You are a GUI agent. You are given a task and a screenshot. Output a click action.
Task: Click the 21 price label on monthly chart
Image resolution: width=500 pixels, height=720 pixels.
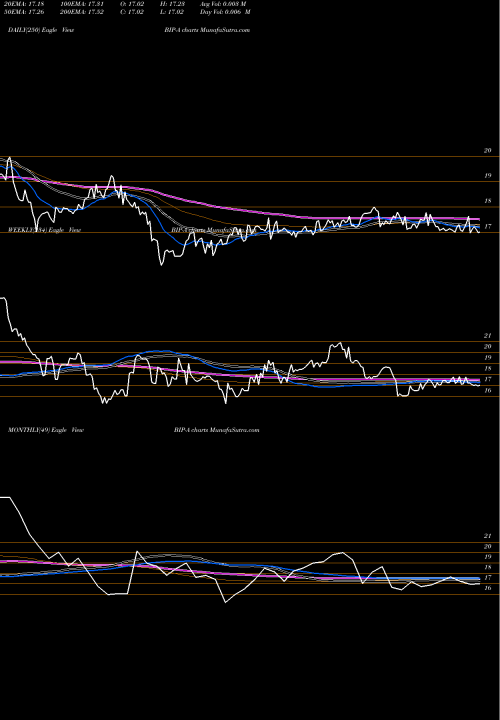[488, 536]
